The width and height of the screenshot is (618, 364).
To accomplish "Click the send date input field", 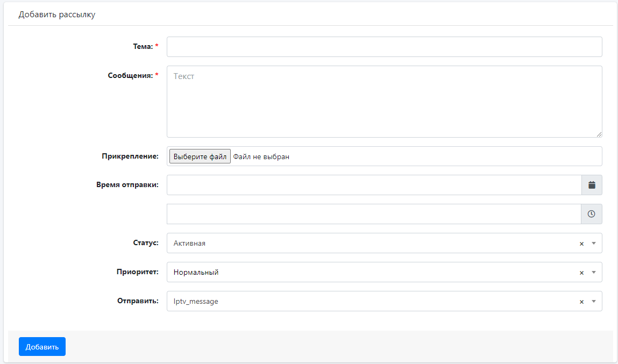I will click(374, 185).
